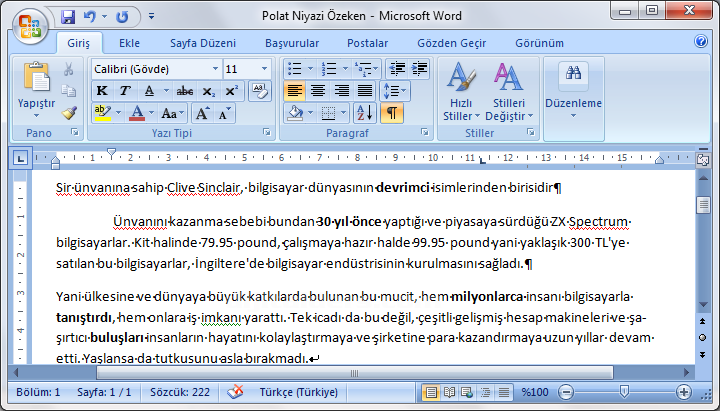Toggle paragraph marks ¶ display

tap(392, 113)
